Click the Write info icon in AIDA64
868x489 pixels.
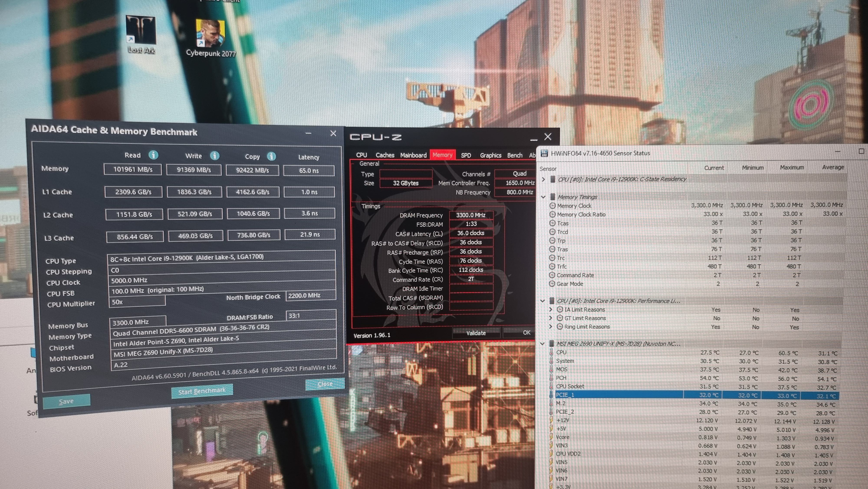click(x=215, y=155)
